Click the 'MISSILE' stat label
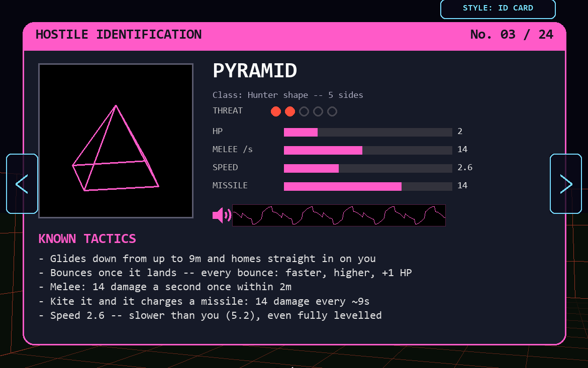Screen dimensions: 588x368 coord(230,185)
